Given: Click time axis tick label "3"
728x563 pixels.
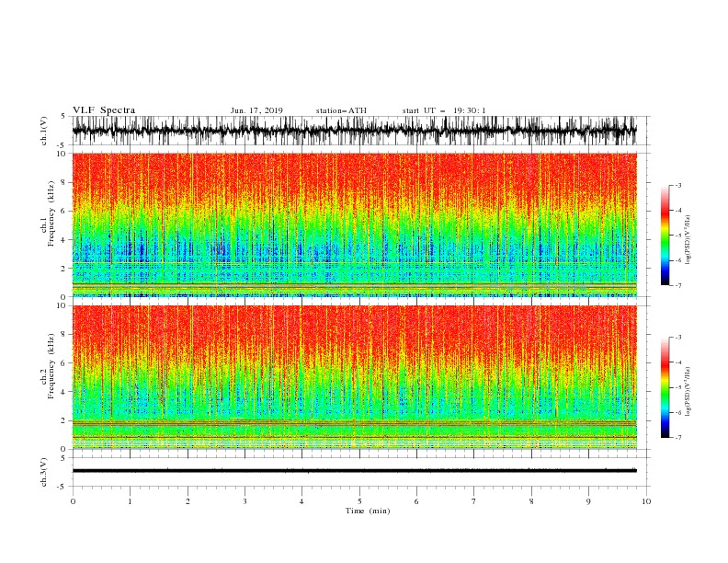Looking at the screenshot, I should click(x=245, y=501).
